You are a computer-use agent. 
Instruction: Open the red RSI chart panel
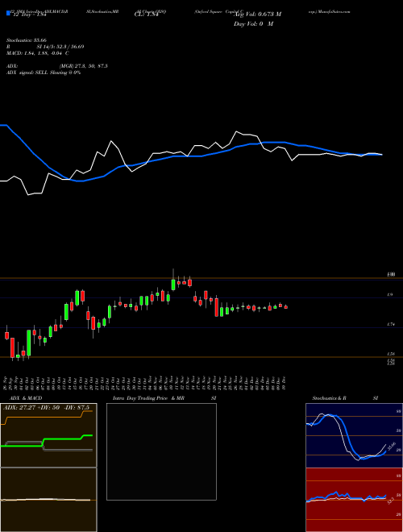pyautogui.click(x=354, y=500)
